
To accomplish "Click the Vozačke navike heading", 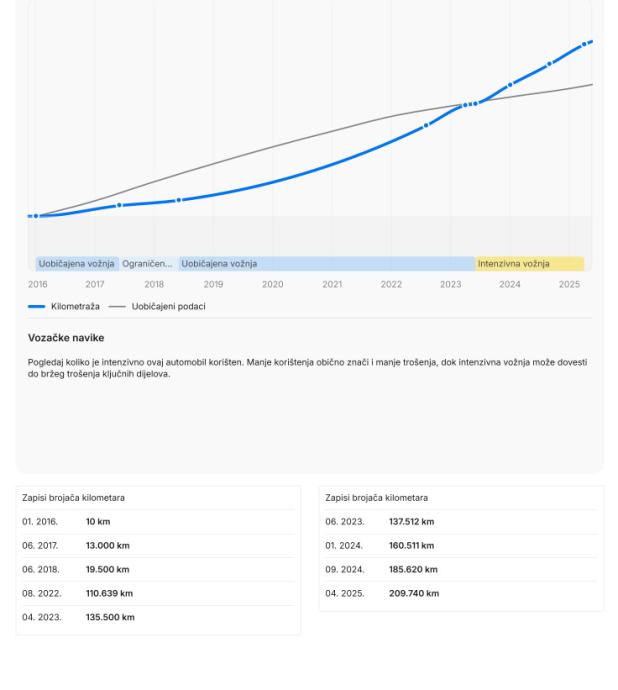I will click(x=66, y=338).
